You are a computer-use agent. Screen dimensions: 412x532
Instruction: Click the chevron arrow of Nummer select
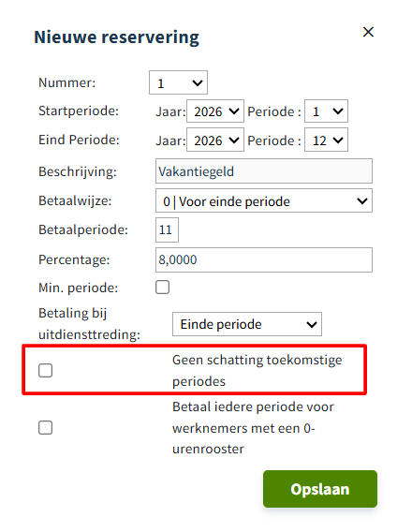click(x=198, y=82)
